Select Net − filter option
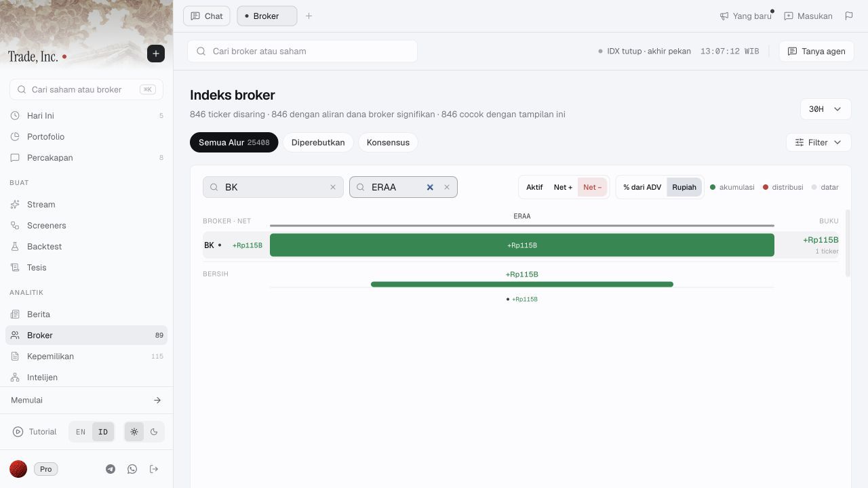 coord(592,187)
